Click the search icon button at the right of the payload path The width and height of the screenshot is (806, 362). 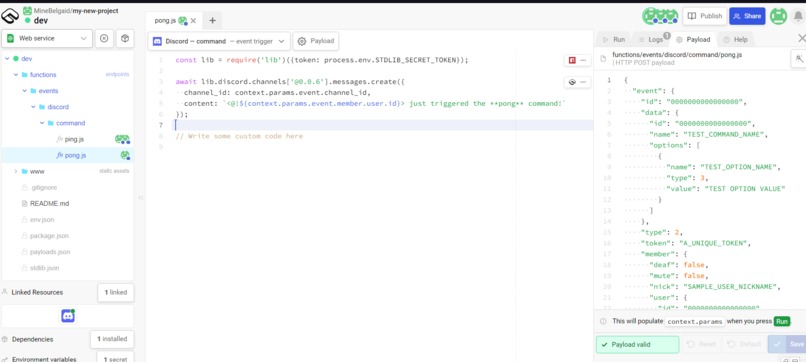pos(799,59)
